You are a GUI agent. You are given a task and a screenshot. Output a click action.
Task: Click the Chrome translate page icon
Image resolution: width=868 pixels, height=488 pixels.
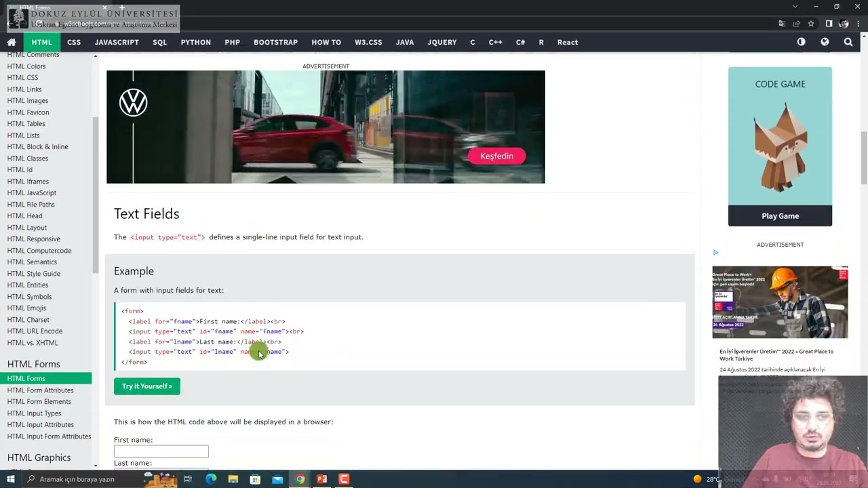point(782,24)
